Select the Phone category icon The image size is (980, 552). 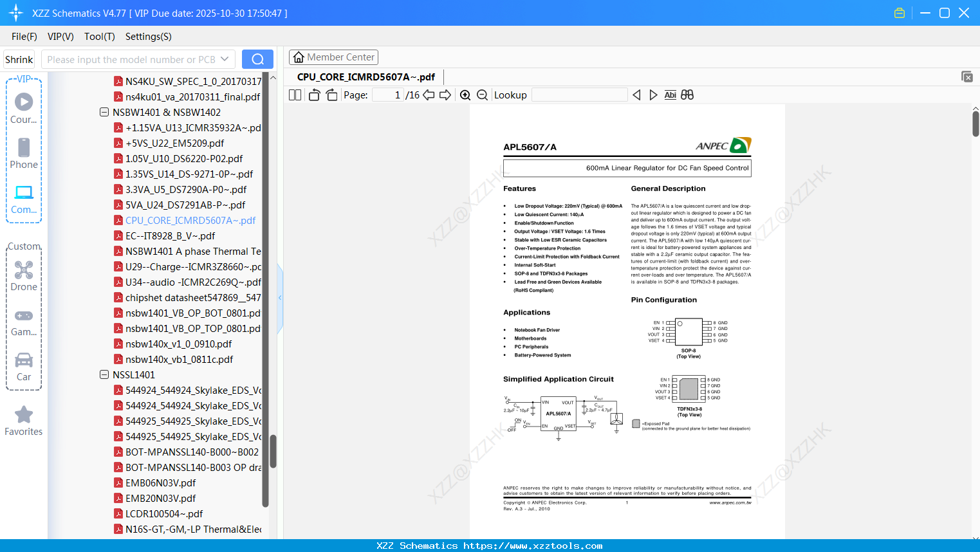pos(24,153)
